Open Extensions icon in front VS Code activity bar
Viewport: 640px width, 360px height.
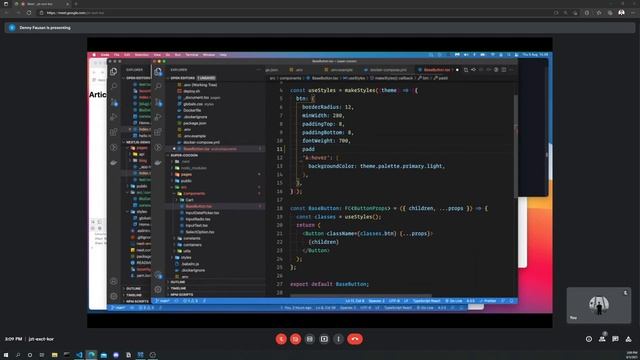click(158, 132)
